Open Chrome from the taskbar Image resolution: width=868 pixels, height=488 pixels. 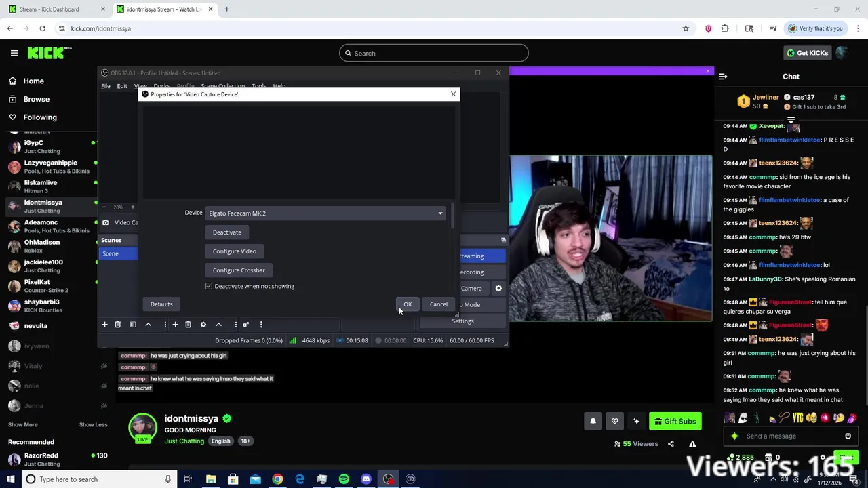pos(277,479)
